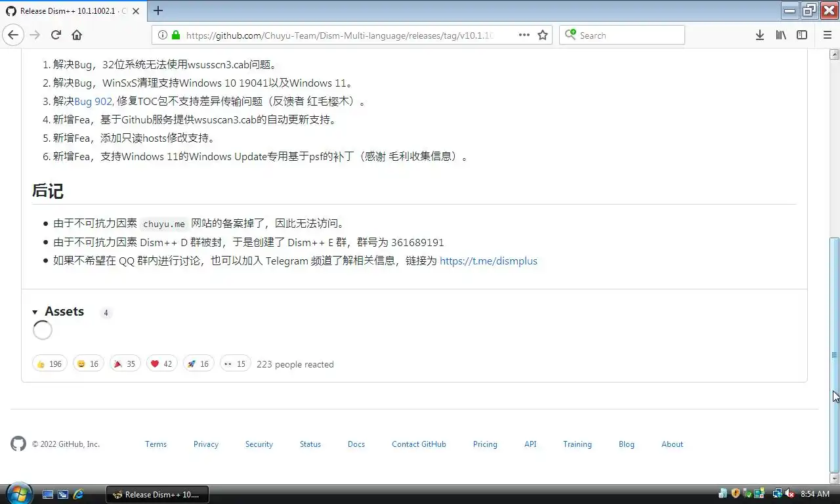Viewport: 840px width, 504px height.
Task: Open the security shield tray icon
Action: coord(736,493)
